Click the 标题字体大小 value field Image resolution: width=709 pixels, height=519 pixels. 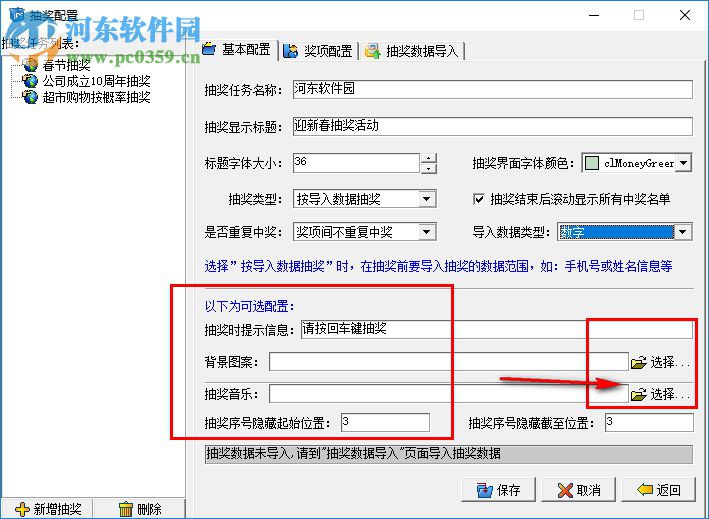356,163
